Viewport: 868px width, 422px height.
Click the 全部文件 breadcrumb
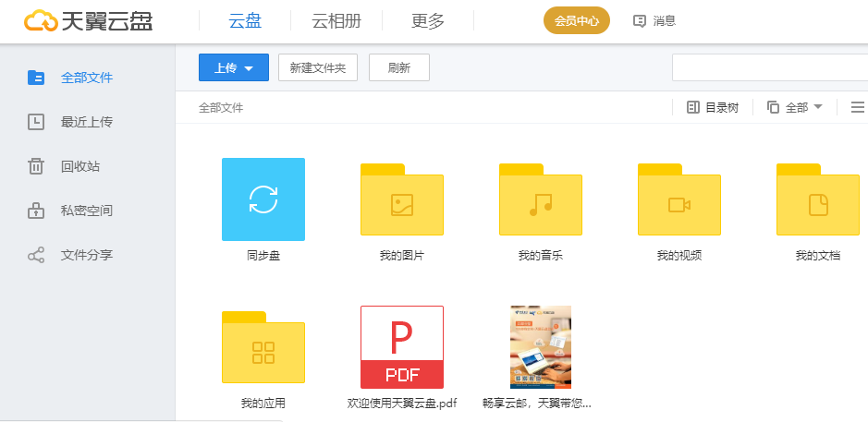coord(221,108)
